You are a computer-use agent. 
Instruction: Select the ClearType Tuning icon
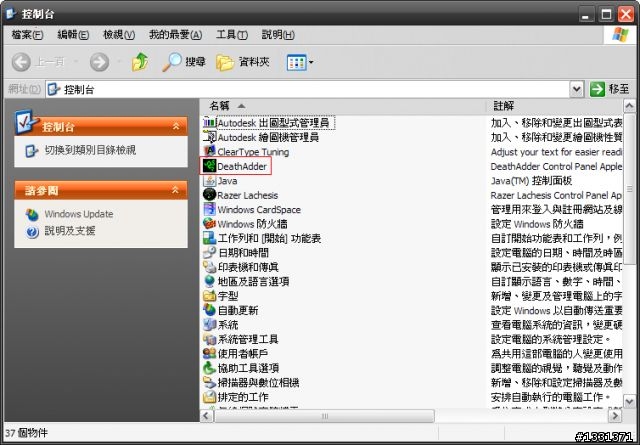209,151
